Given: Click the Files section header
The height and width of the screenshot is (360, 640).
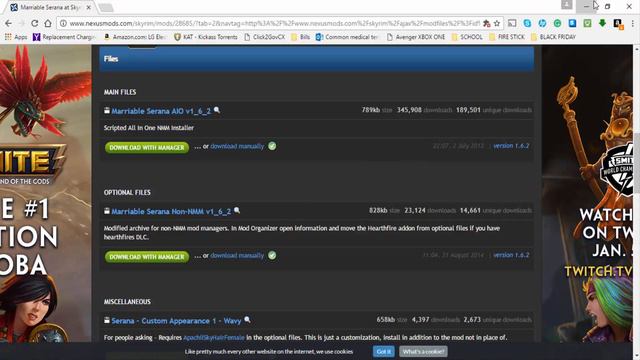Looking at the screenshot, I should pyautogui.click(x=317, y=59).
